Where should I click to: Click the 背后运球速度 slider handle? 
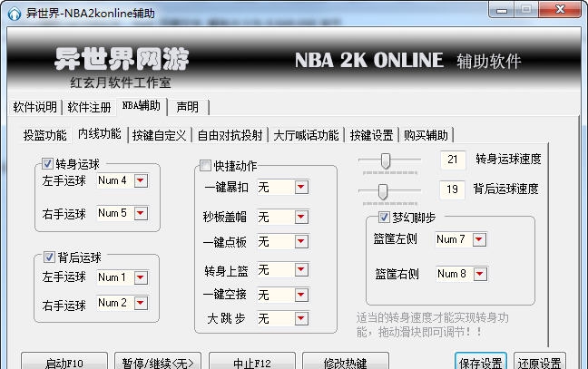(x=383, y=192)
